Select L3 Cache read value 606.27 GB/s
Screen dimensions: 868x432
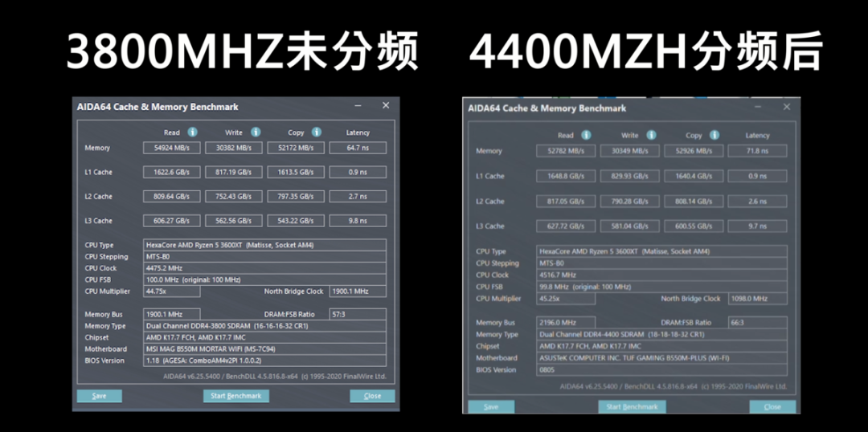pyautogui.click(x=172, y=221)
